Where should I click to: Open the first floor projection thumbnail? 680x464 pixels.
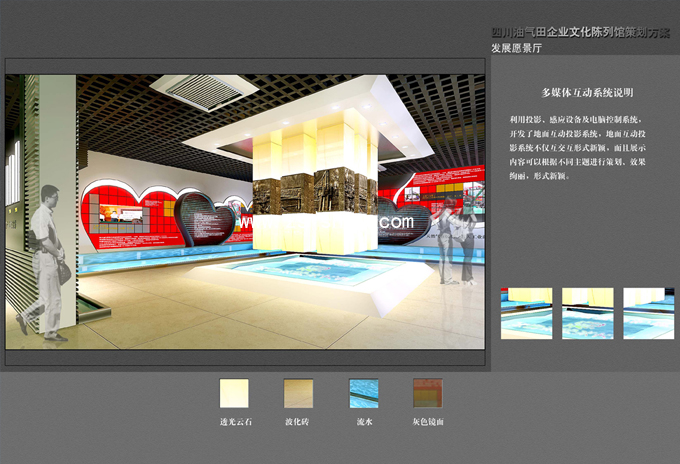[x=526, y=314]
